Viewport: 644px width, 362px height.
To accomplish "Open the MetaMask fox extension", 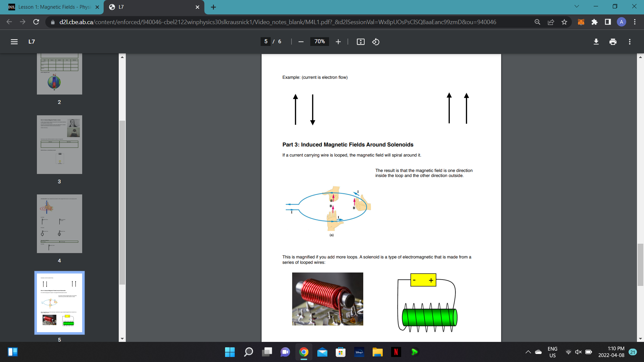I will [x=581, y=22].
